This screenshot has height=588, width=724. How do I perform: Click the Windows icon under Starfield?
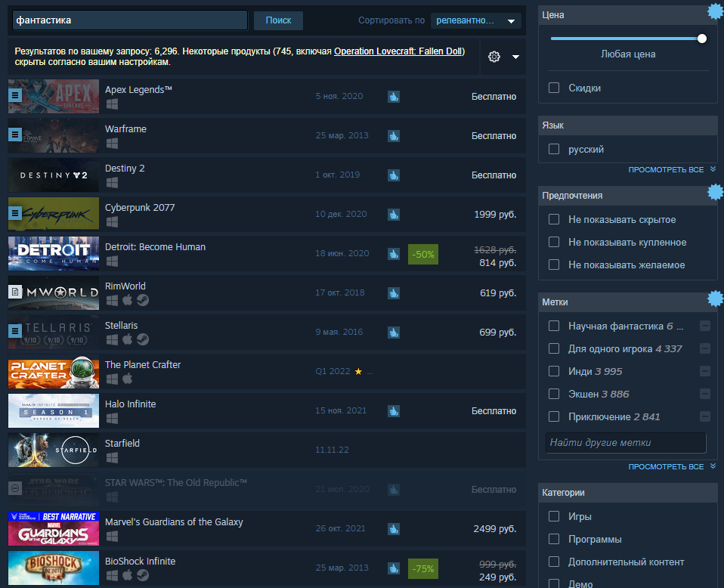[x=112, y=457]
